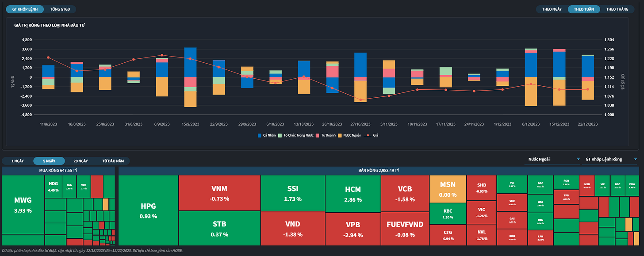
Task: Open the DGC tile
Action: coord(540,184)
